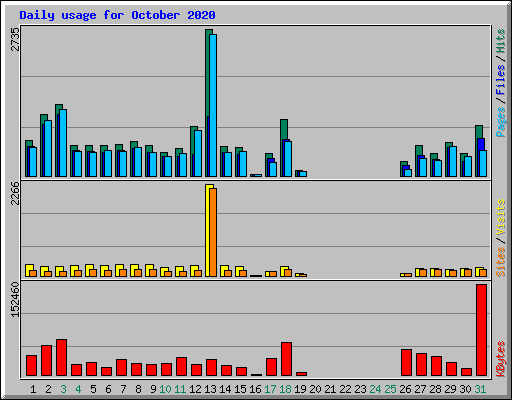Click the day 23 axis label
The width and height of the screenshot is (512, 400).
click(x=360, y=389)
